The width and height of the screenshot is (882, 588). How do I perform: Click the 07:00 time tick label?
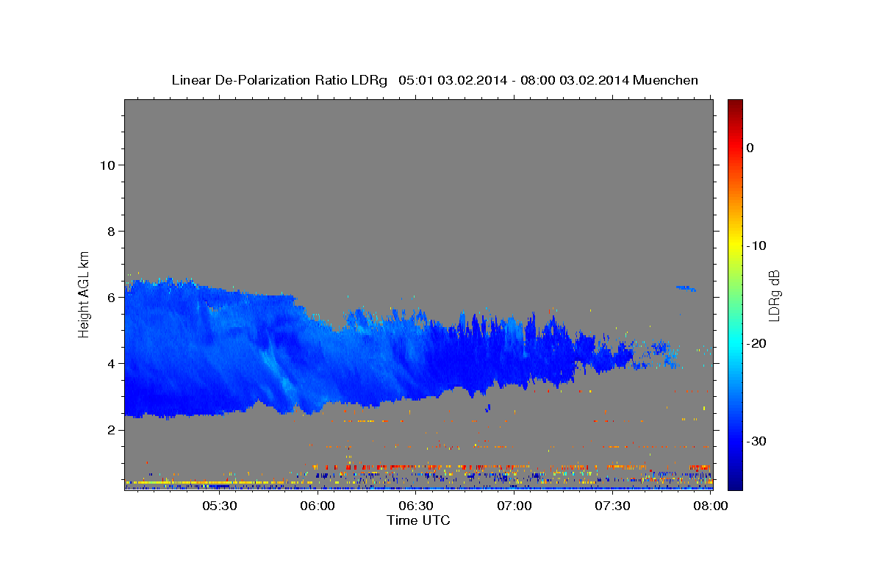[514, 506]
